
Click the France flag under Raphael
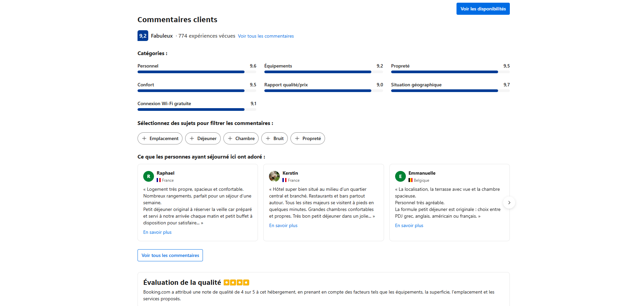[x=159, y=180]
